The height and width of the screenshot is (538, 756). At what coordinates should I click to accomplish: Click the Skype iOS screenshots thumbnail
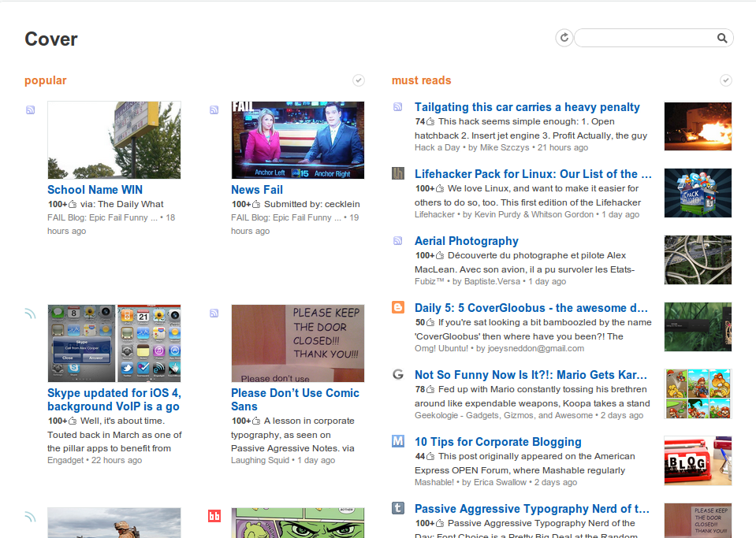(114, 343)
